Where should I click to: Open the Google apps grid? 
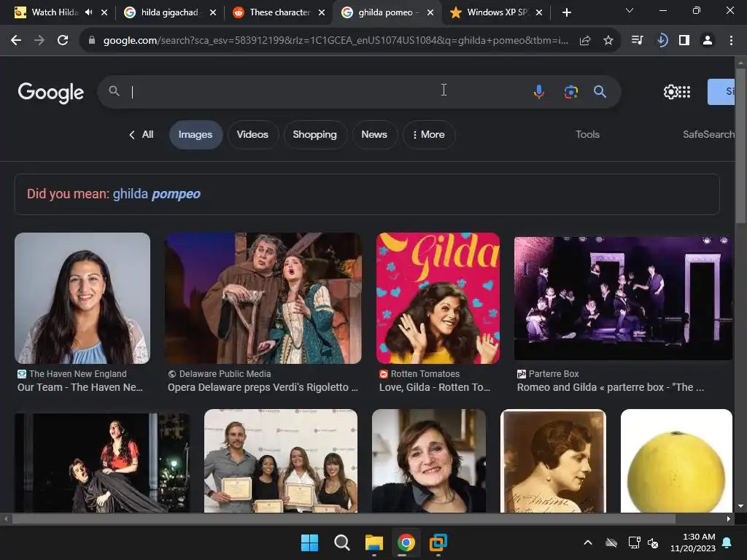[684, 92]
